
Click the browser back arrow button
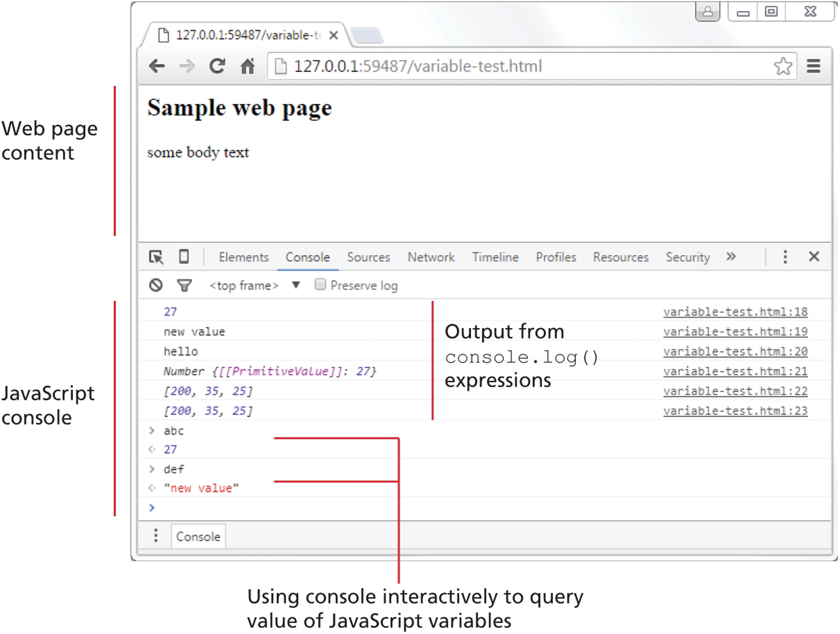point(157,66)
